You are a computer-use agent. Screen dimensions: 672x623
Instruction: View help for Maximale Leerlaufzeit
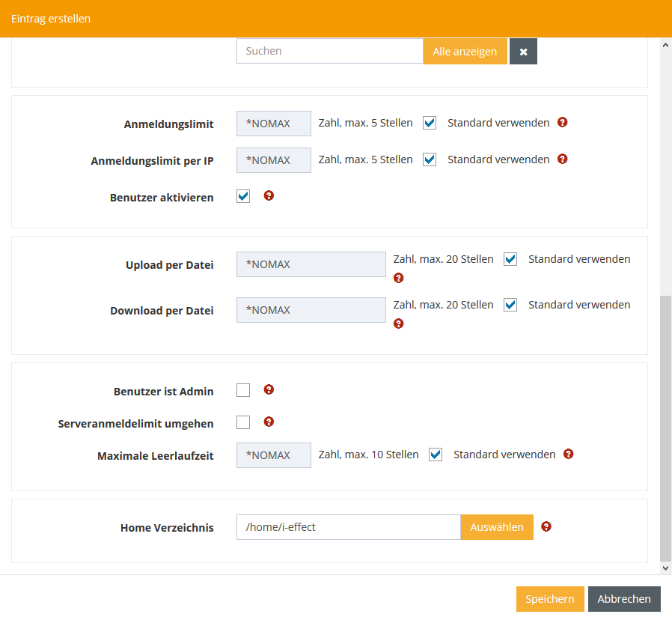tap(569, 454)
